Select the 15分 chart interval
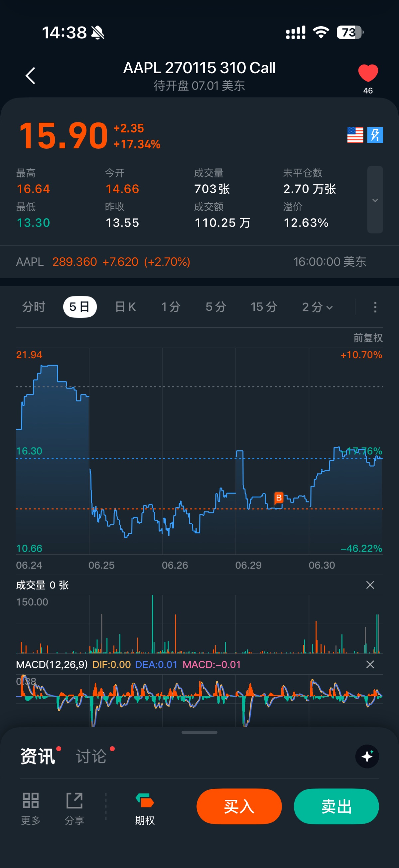Image resolution: width=399 pixels, height=868 pixels. [x=264, y=307]
